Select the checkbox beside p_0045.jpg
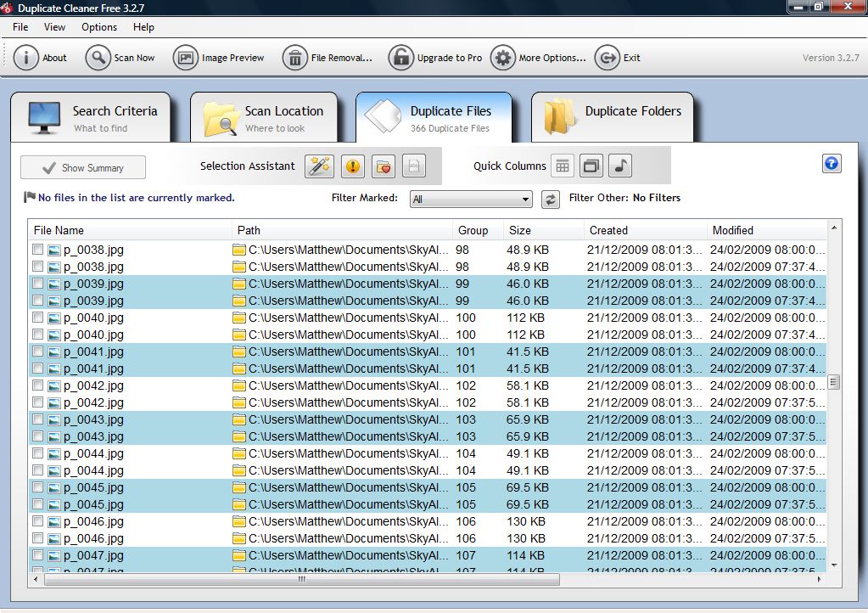 pos(37,486)
